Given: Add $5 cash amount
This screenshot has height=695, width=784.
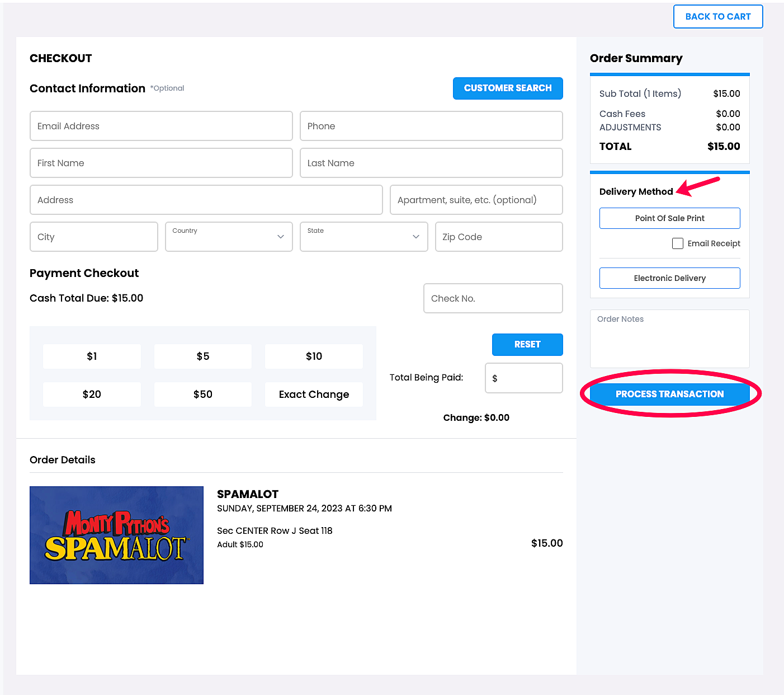Looking at the screenshot, I should point(203,356).
